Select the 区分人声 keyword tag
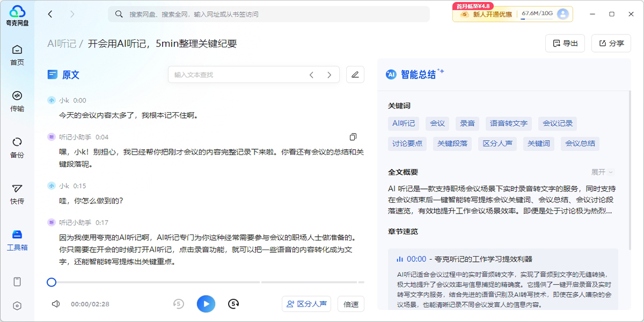The width and height of the screenshot is (644, 322). click(497, 144)
